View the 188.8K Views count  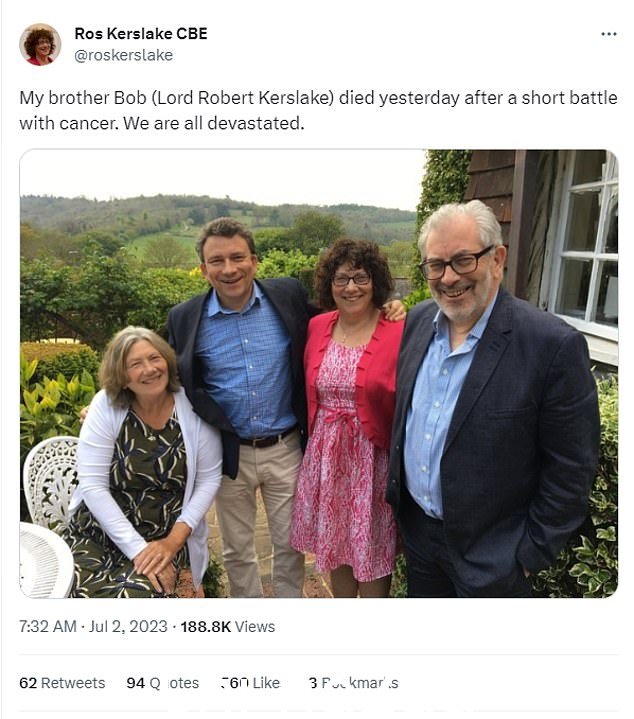[x=228, y=626]
